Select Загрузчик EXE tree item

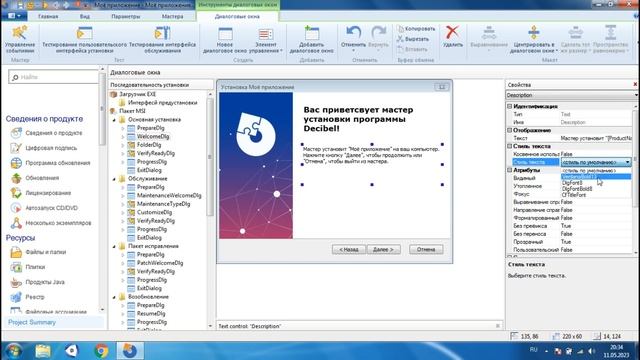(137, 94)
